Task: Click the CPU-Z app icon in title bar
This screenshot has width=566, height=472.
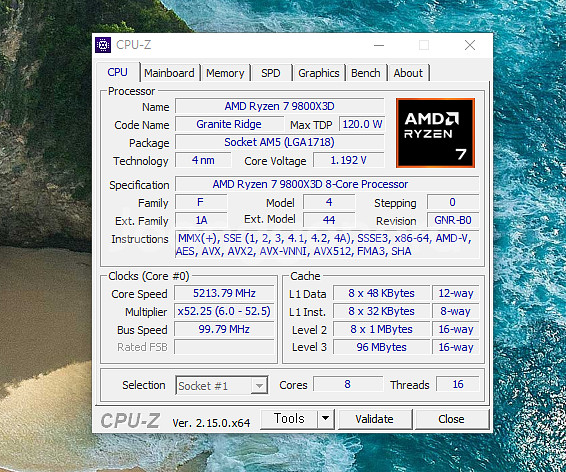Action: pyautogui.click(x=103, y=45)
